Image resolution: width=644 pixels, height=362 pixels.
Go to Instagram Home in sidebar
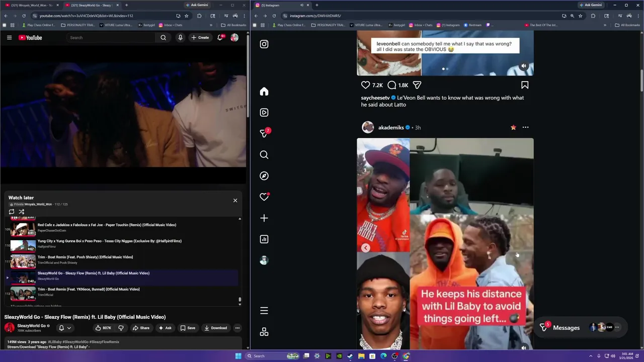click(x=264, y=92)
